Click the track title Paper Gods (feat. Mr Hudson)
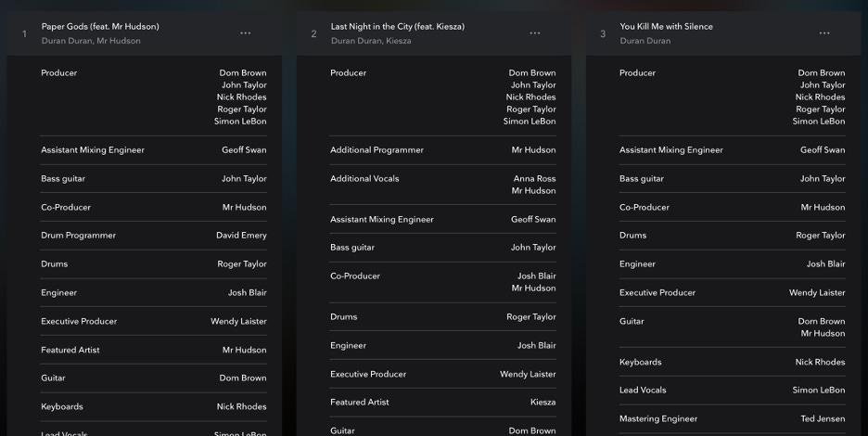868x436 pixels. (x=100, y=26)
